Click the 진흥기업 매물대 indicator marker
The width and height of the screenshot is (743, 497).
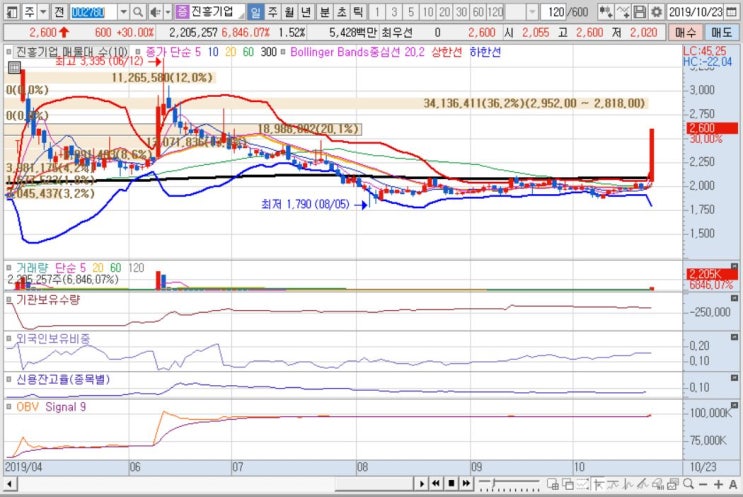9,52
